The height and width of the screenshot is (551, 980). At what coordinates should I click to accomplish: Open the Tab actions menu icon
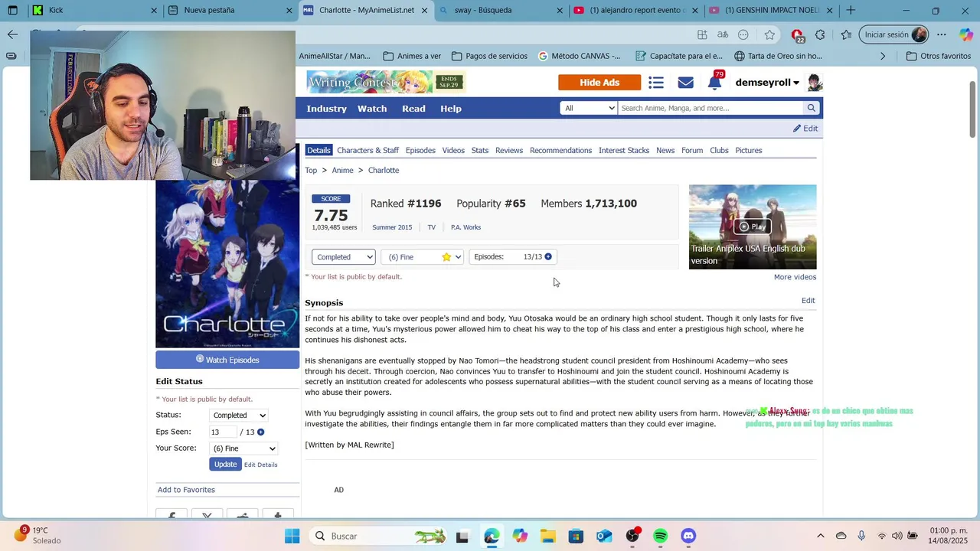click(x=12, y=11)
